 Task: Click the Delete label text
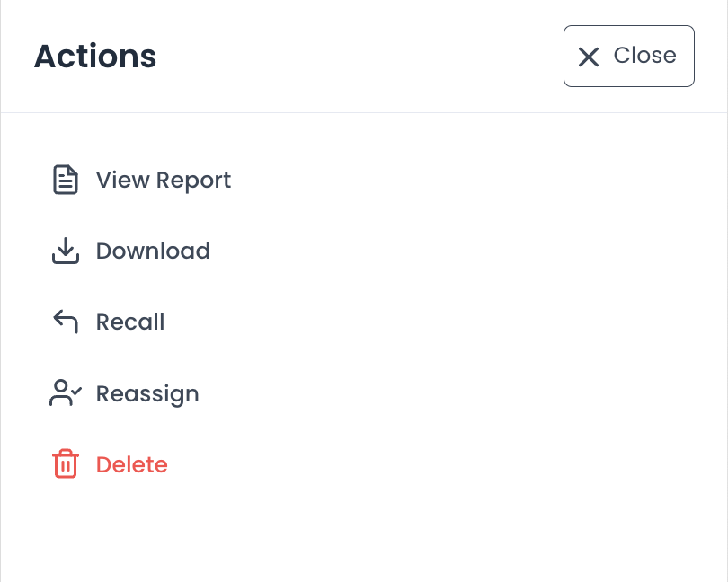tap(131, 464)
